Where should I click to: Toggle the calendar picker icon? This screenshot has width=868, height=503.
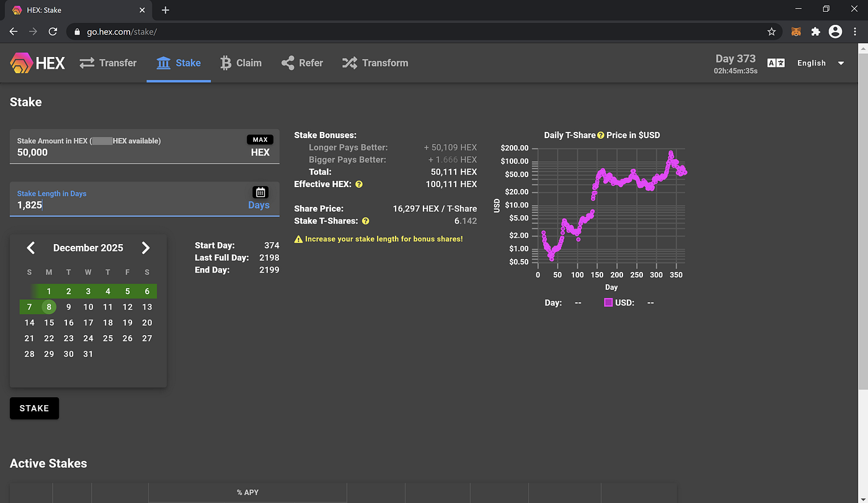(260, 192)
